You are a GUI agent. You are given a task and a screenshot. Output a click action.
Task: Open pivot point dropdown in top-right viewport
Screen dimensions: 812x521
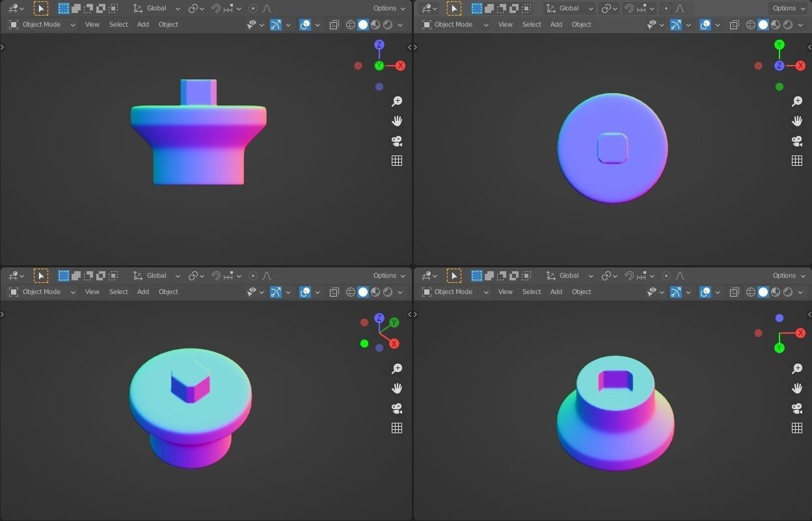pos(609,8)
